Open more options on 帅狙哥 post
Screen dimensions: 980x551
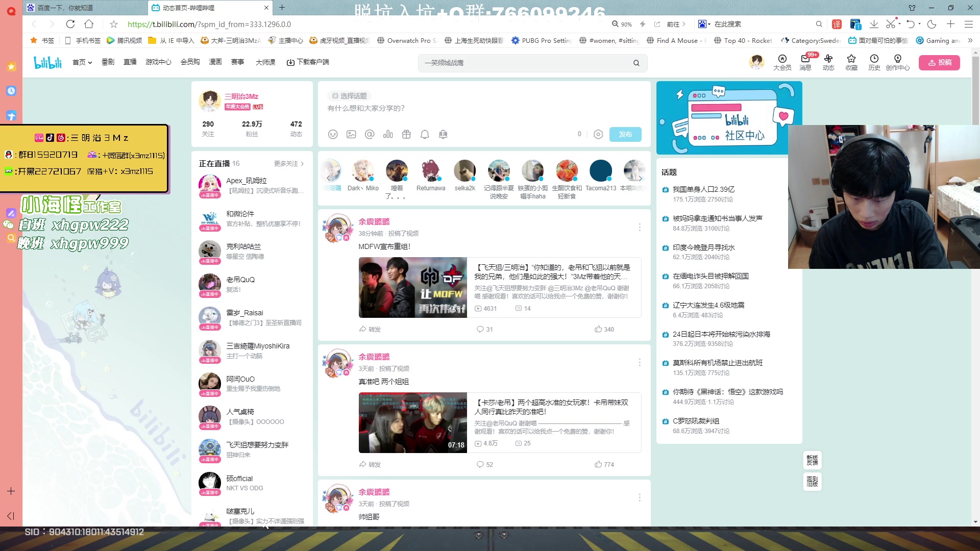(x=639, y=497)
